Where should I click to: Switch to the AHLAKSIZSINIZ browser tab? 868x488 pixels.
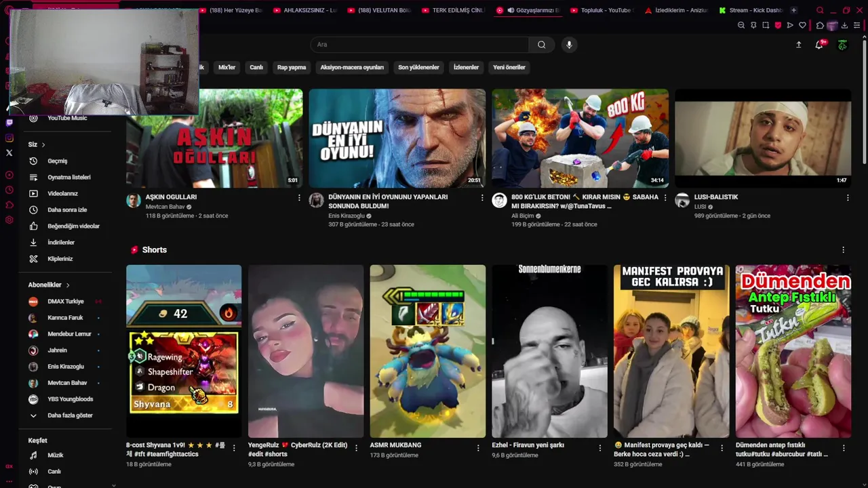pos(304,10)
